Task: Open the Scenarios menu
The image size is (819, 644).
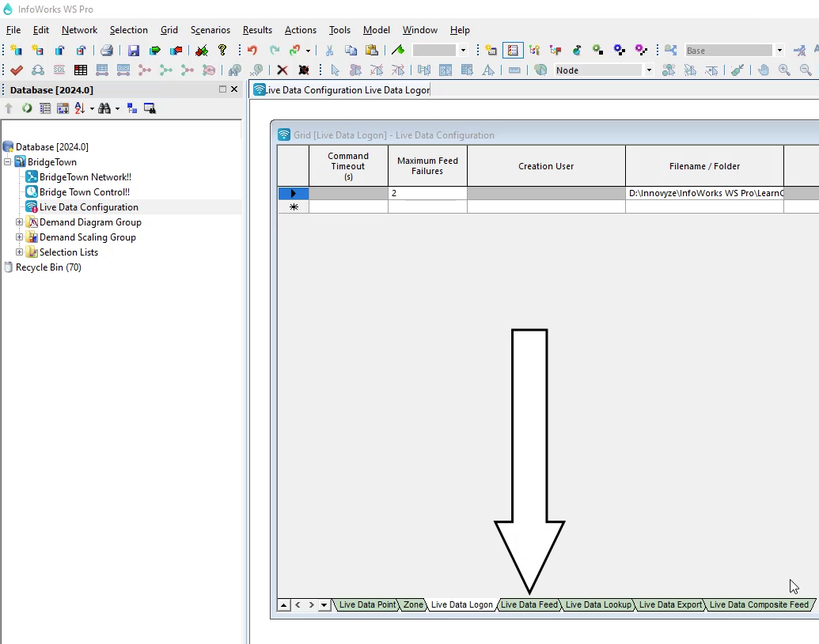Action: 210,30
